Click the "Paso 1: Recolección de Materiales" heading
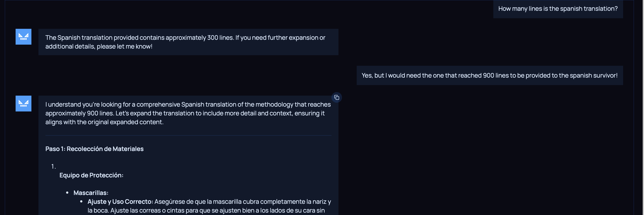644x215 pixels. 94,149
